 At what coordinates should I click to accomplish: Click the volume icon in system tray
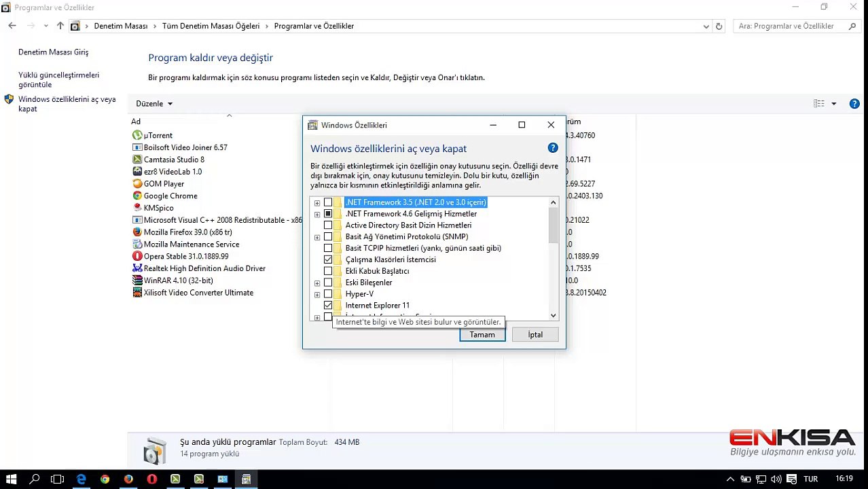point(776,479)
